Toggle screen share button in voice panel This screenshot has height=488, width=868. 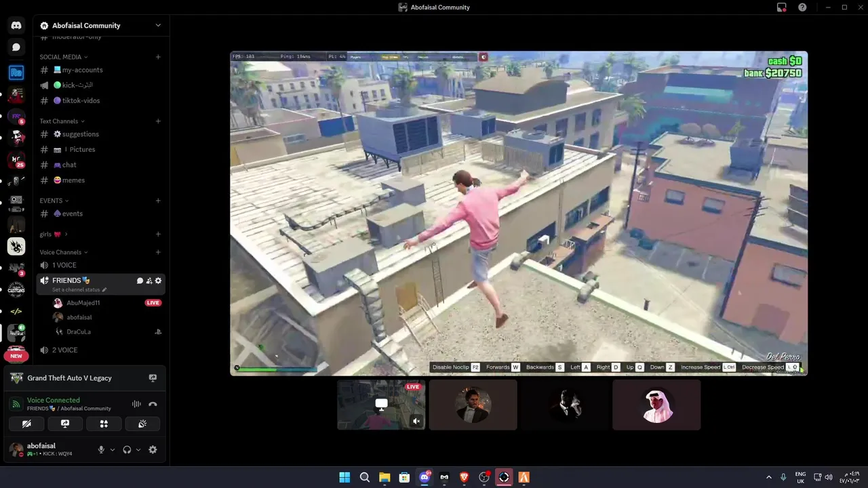click(x=65, y=424)
